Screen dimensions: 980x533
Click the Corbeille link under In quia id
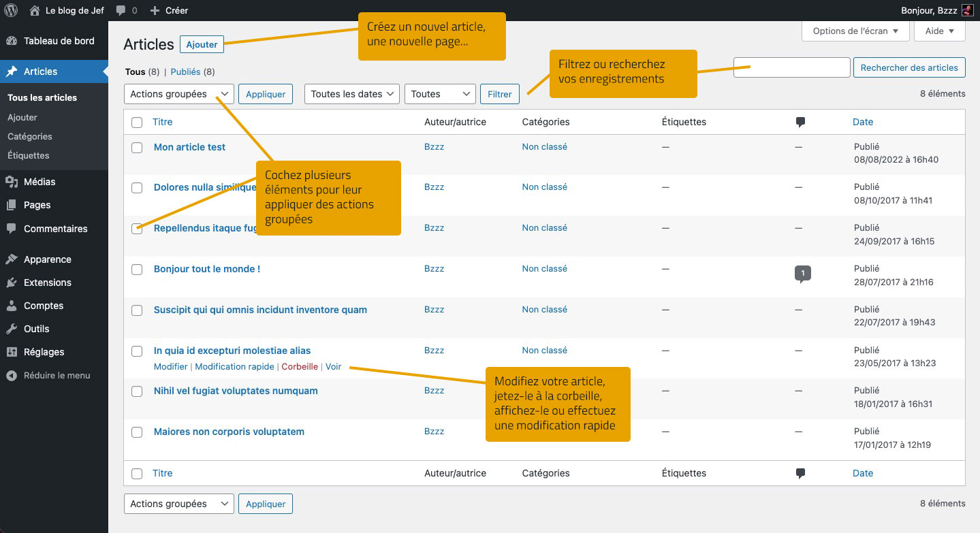click(x=300, y=366)
